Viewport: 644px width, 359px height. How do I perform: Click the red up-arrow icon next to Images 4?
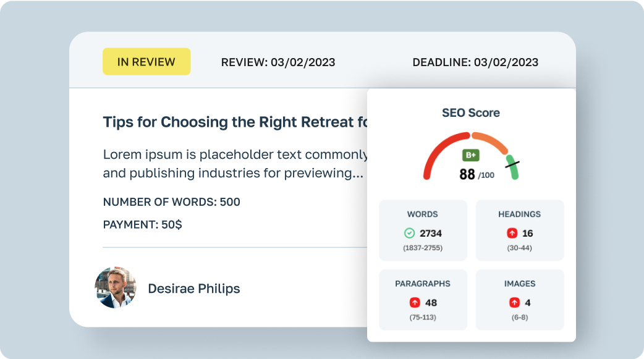[514, 303]
